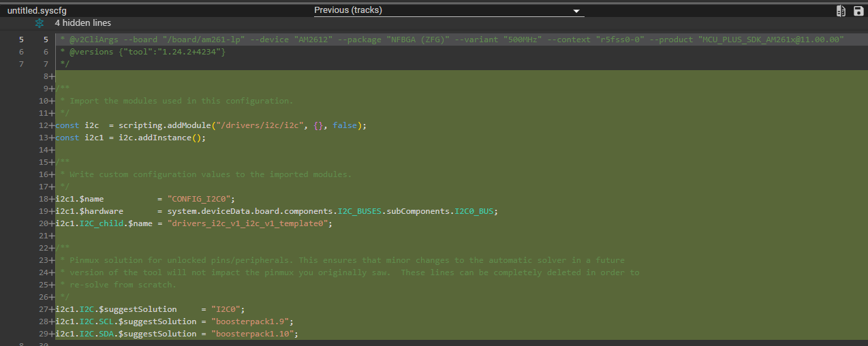This screenshot has width=868, height=346.
Task: Open the Previous (tracks) dropdown
Action: coord(448,11)
